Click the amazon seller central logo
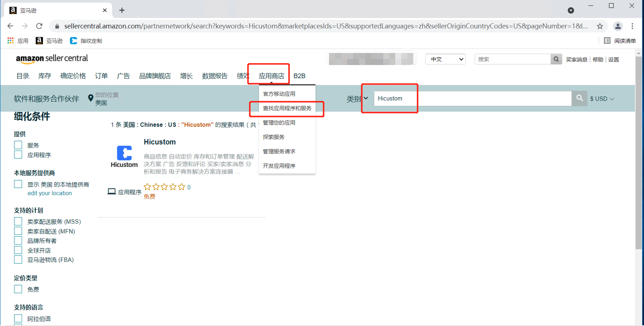The height and width of the screenshot is (326, 644). click(52, 59)
